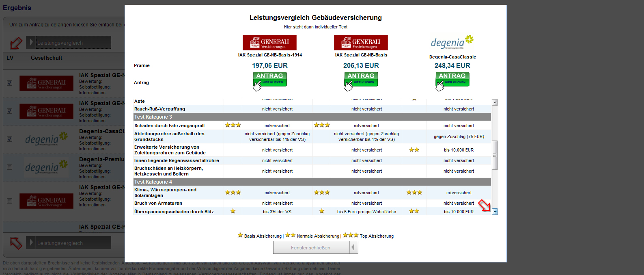644x275 pixels.
Task: Click two-star rating for Erweiterte Versicherung row
Action: point(414,150)
